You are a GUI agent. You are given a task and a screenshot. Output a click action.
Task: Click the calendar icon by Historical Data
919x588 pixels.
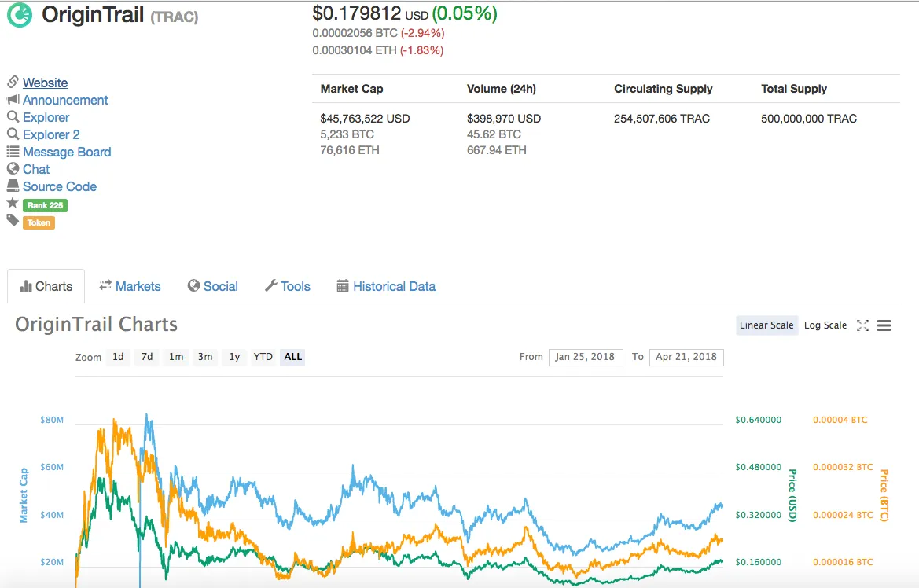click(x=342, y=285)
